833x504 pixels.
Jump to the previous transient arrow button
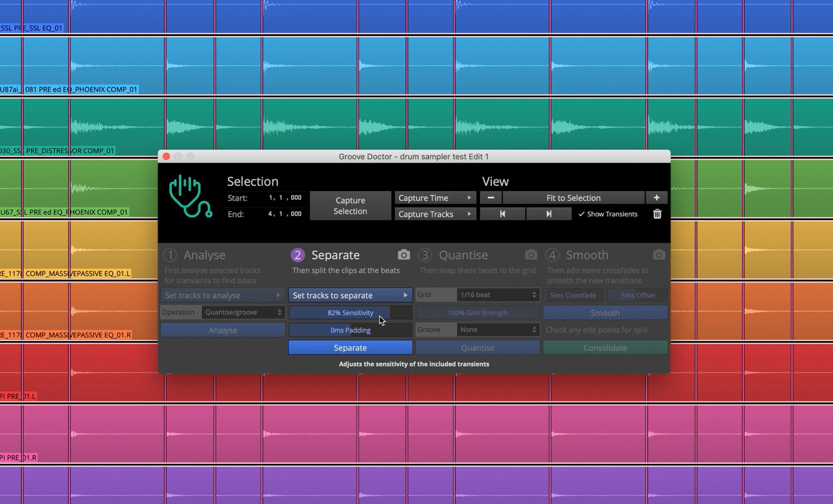tap(502, 214)
